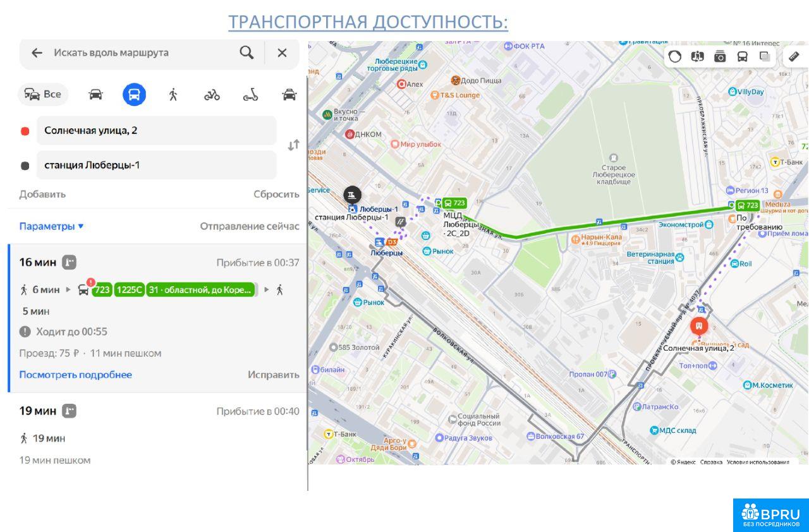Pick the taxi route mode
The height and width of the screenshot is (532, 809).
(289, 95)
